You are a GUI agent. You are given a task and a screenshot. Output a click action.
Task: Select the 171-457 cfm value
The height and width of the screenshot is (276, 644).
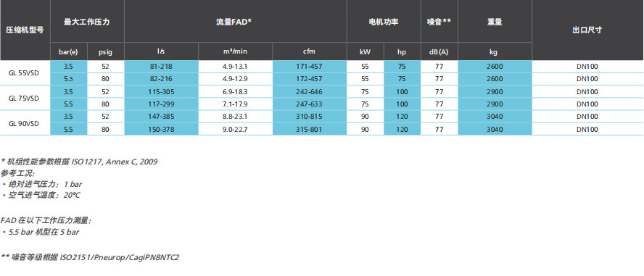[x=310, y=67]
